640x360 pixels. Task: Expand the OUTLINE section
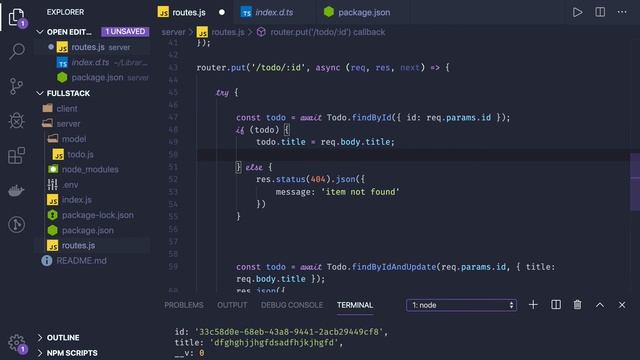pos(63,338)
